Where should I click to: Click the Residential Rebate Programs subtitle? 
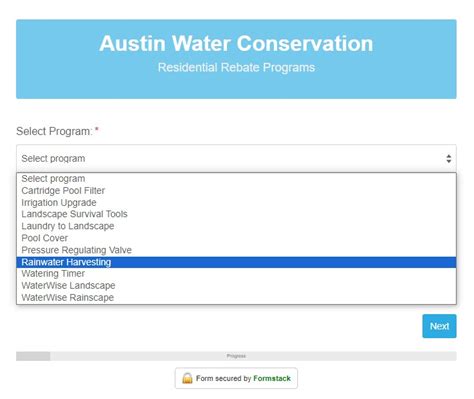tap(236, 68)
